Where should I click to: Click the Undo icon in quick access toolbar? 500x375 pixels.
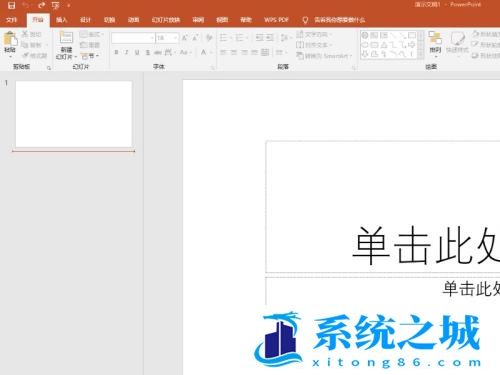coord(26,5)
